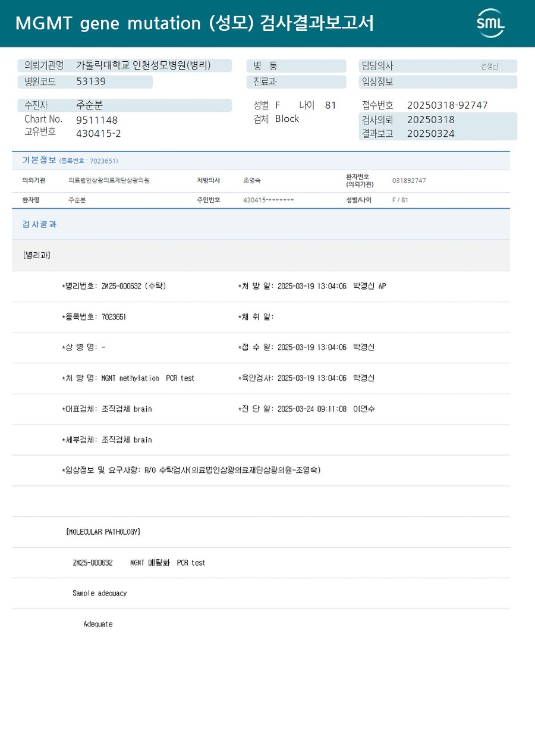This screenshot has width=535, height=756.
Task: Click 검사의뢰 date '20250318'
Action: 430,120
